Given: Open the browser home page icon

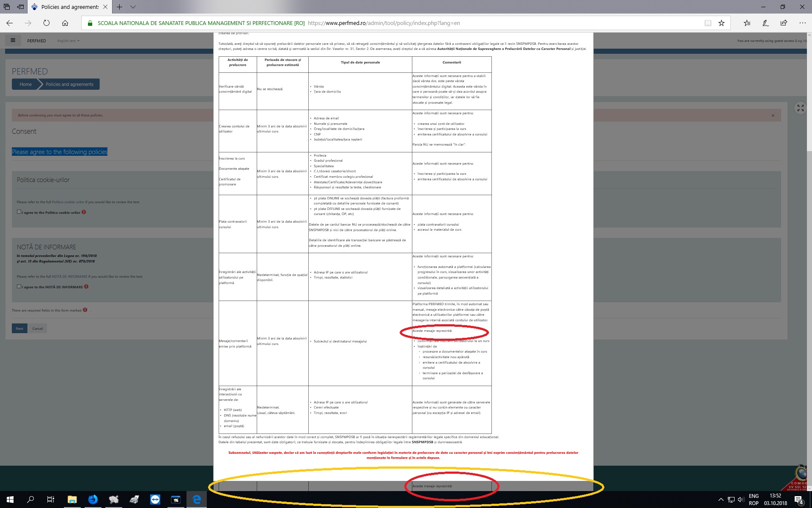Looking at the screenshot, I should [65, 23].
